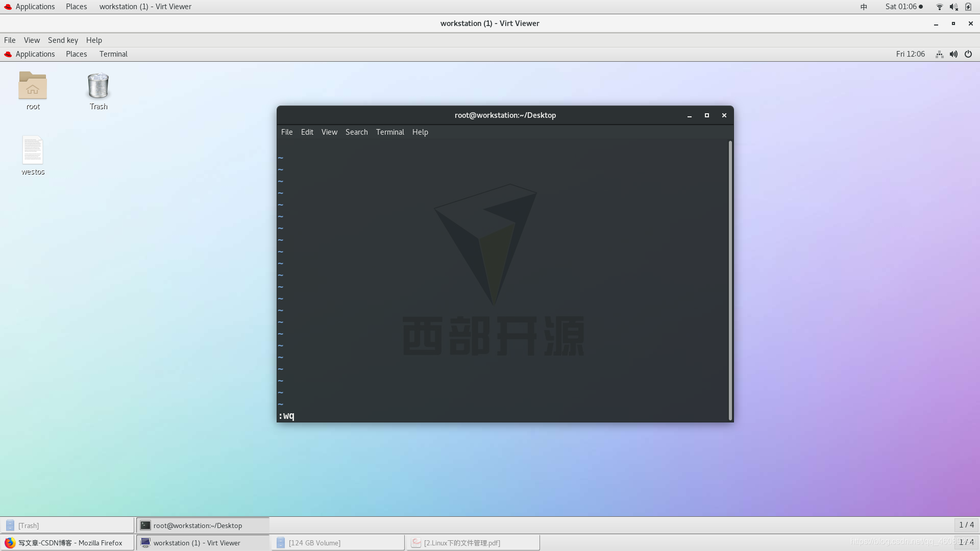Select the Search menu in terminal
The image size is (980, 551).
[x=357, y=132]
